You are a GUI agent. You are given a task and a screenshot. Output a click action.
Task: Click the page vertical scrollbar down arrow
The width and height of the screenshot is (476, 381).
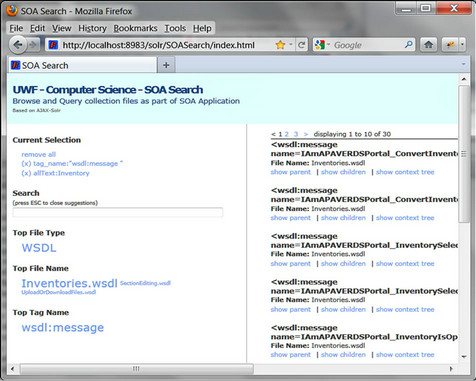coord(464,357)
